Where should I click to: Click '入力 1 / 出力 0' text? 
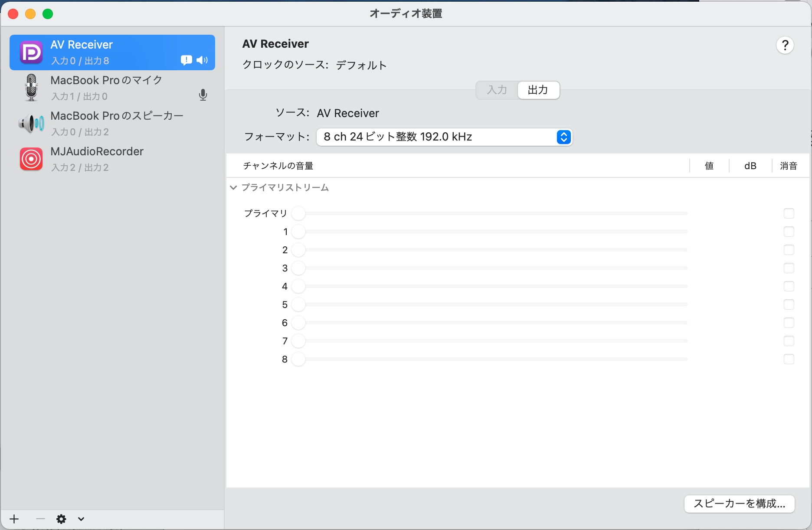pyautogui.click(x=79, y=96)
